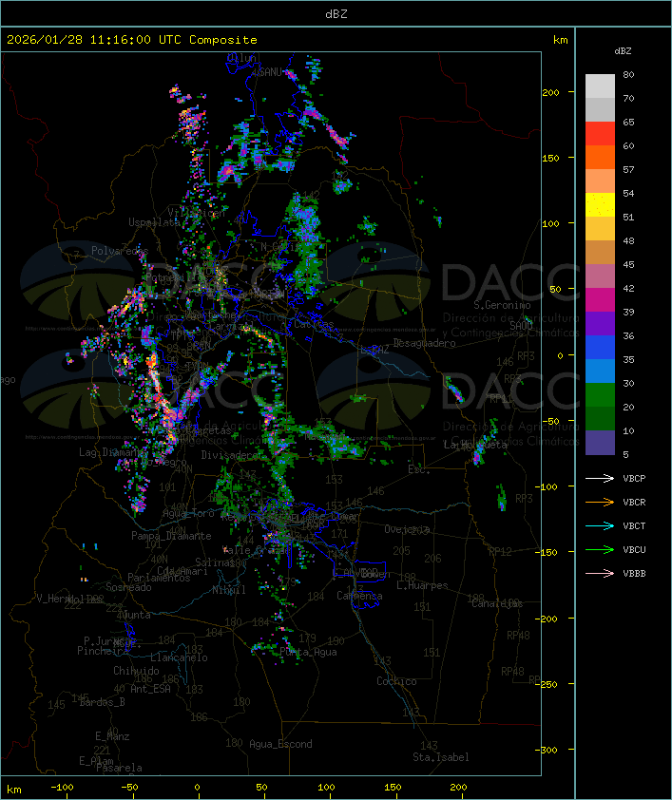Click the Uspallata map label

click(x=154, y=222)
